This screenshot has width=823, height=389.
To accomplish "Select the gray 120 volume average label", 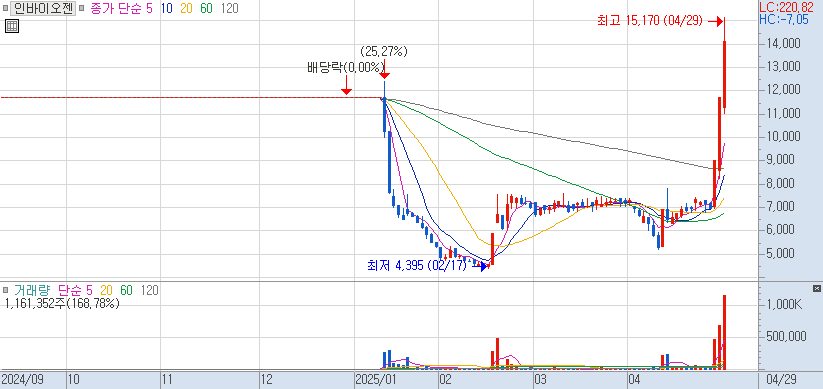I will click(150, 290).
